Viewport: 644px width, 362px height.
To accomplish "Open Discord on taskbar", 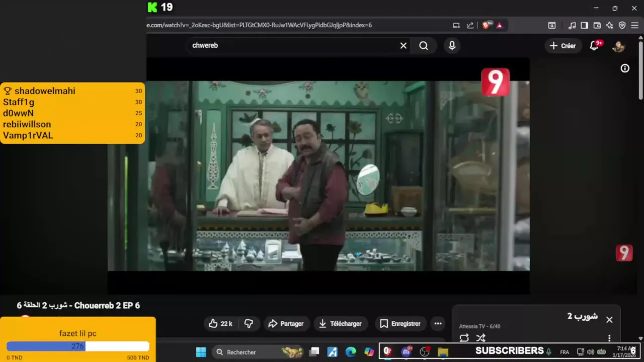I will click(x=407, y=352).
